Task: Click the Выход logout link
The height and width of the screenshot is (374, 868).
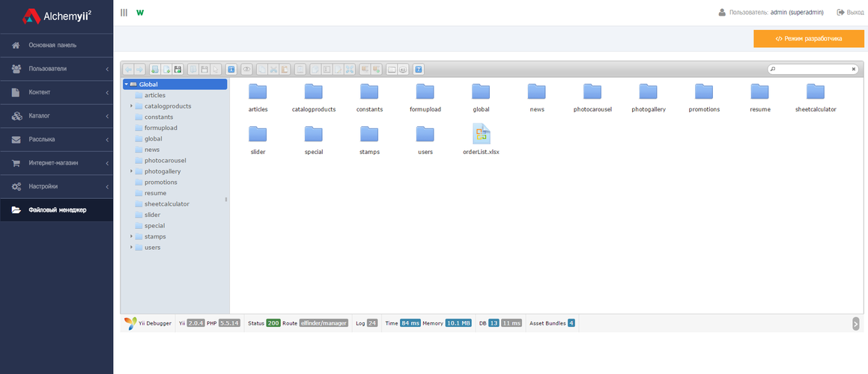Action: [850, 12]
